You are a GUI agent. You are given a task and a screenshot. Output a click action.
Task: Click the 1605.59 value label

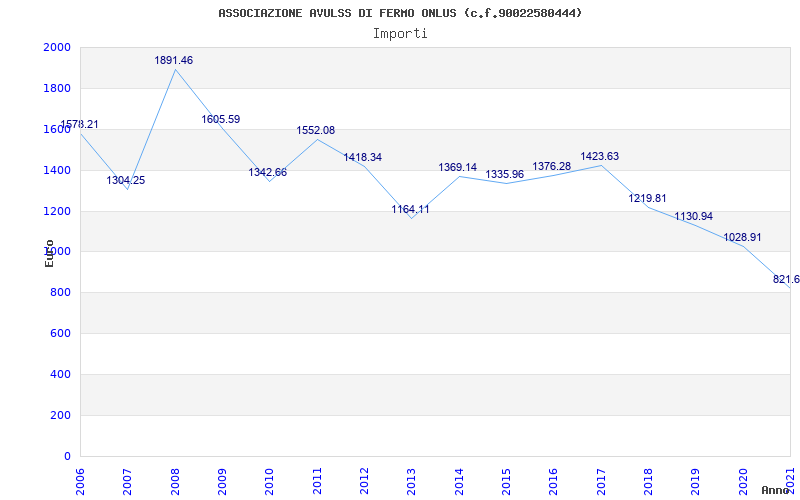(x=220, y=119)
